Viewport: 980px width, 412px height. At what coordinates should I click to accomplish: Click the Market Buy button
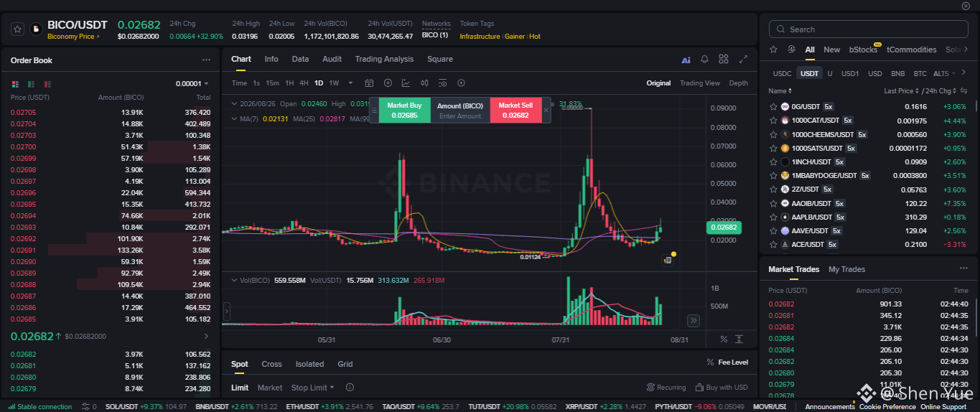pos(404,110)
